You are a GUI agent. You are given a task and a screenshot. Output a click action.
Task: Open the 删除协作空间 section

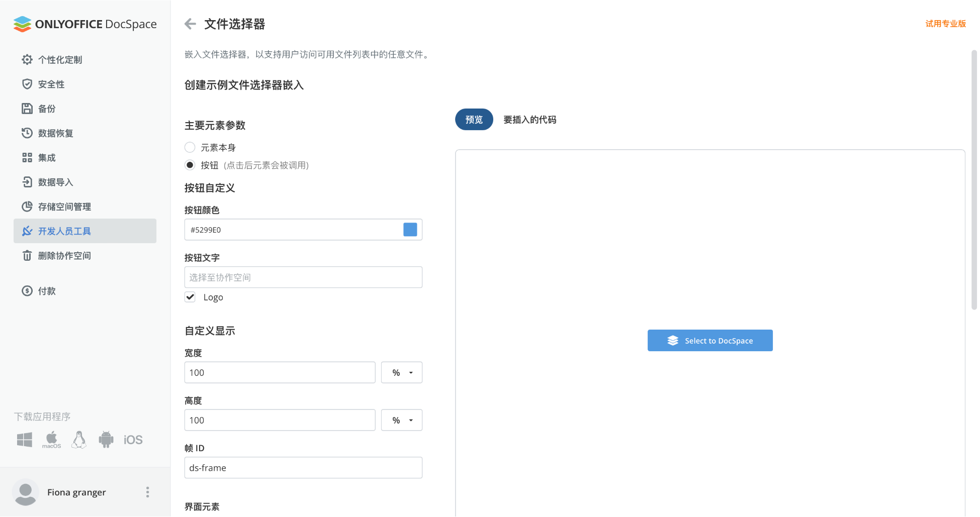(x=85, y=256)
